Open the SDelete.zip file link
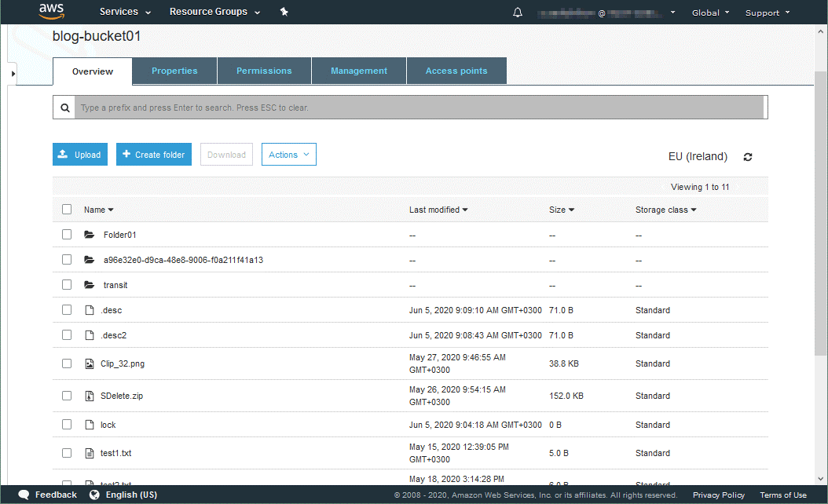This screenshot has height=504, width=828. pos(122,396)
